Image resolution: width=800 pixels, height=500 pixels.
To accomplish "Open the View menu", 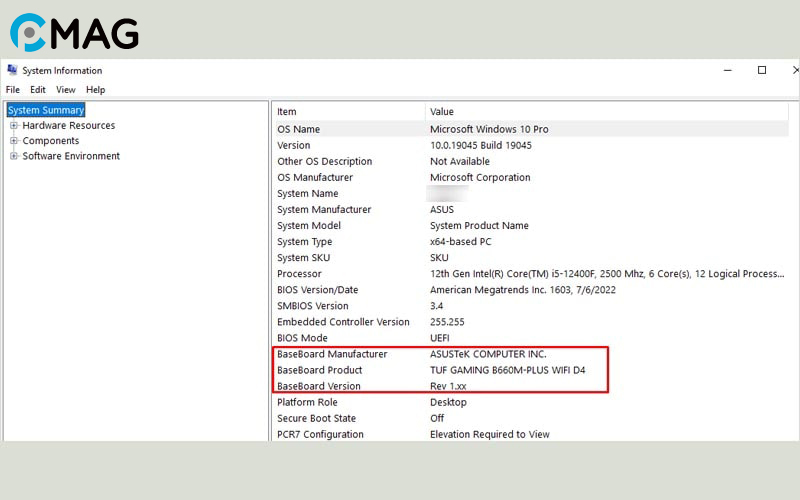I will tap(66, 90).
